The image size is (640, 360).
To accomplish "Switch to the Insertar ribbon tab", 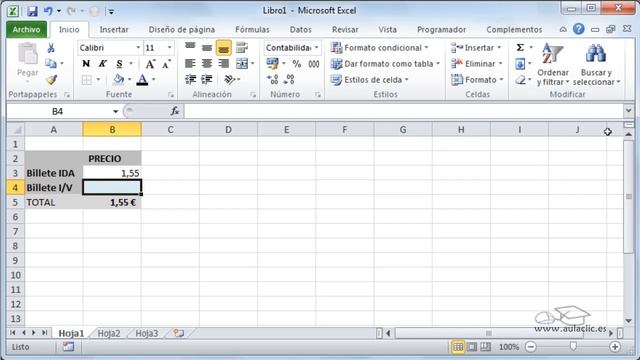I will pos(114,29).
